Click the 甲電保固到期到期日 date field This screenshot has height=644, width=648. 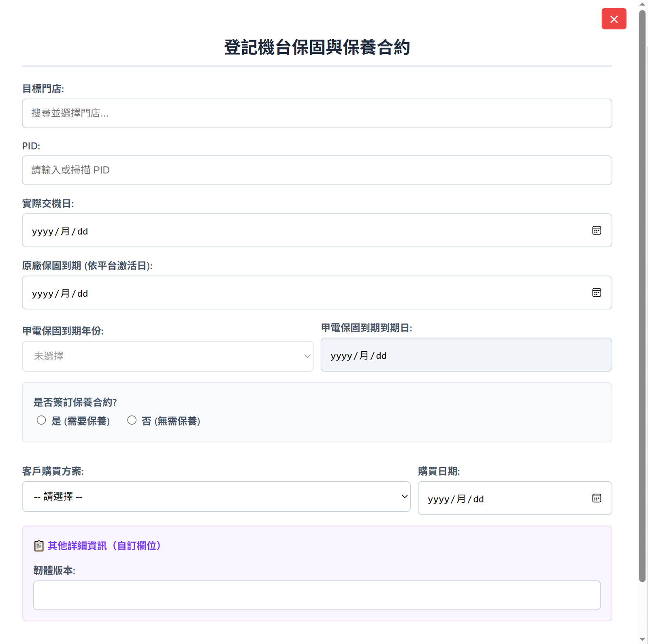[466, 355]
